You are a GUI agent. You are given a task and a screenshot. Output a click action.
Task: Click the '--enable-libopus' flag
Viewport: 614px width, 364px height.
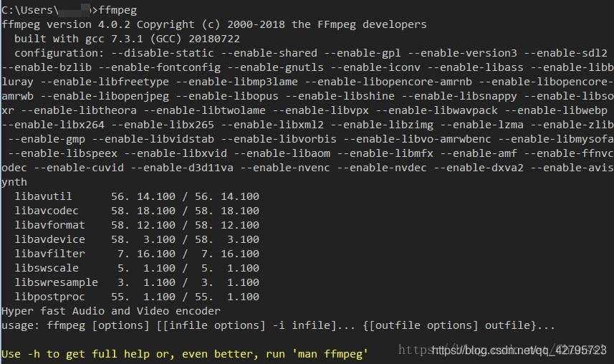point(227,96)
